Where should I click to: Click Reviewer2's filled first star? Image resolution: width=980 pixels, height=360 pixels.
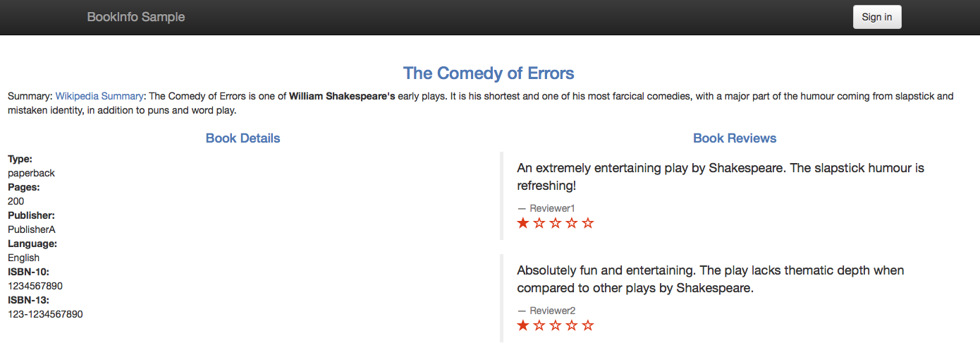[x=523, y=325]
